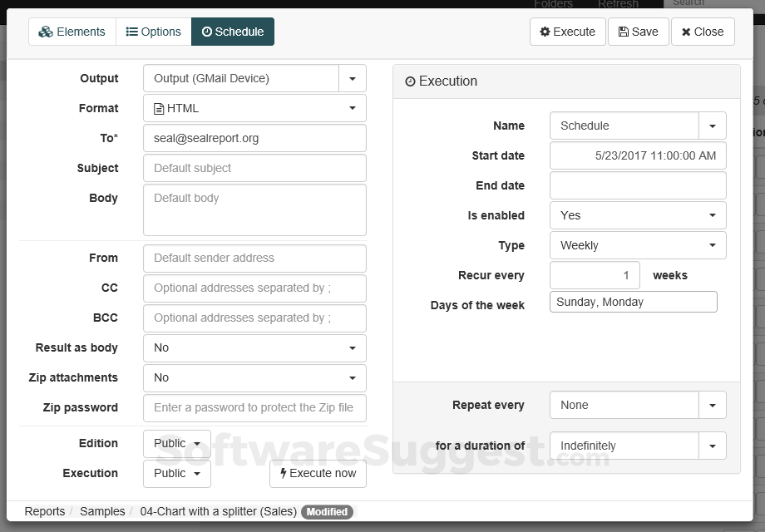Switch to the Options tab
This screenshot has width=765, height=532.
pyautogui.click(x=153, y=32)
